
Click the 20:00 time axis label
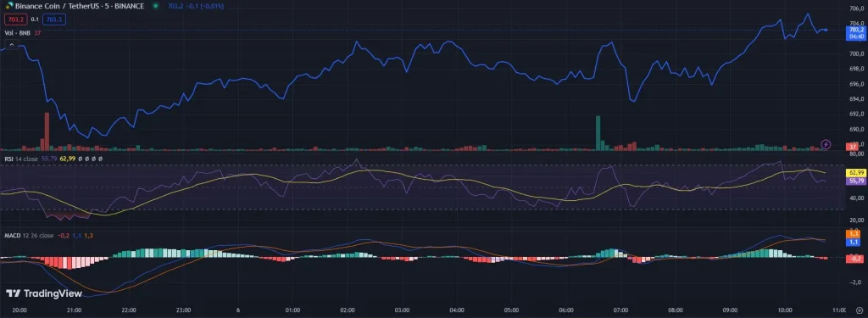(x=19, y=310)
